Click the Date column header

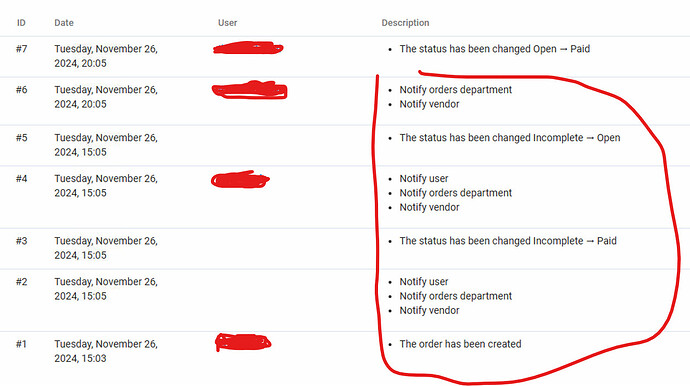(64, 23)
